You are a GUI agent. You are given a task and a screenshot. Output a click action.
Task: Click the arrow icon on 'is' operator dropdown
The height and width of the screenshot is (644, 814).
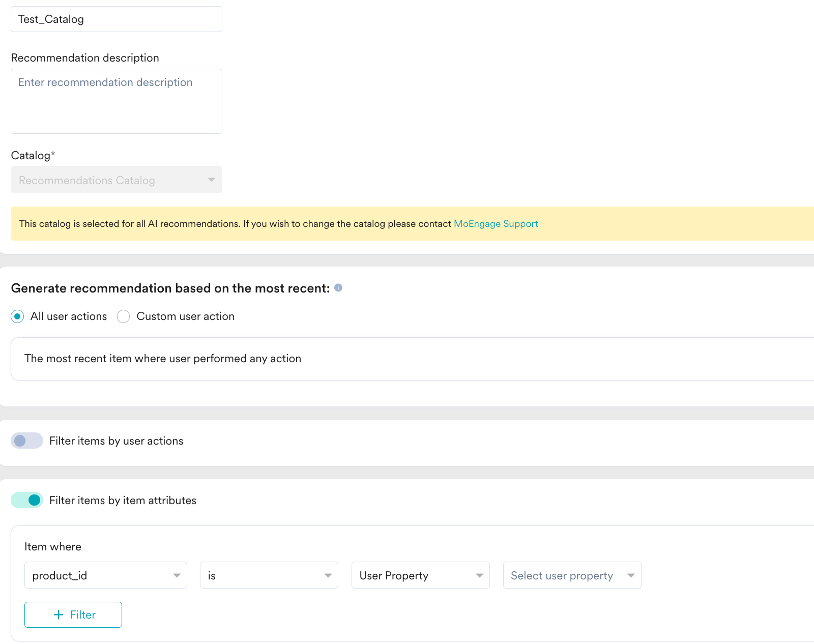pos(328,575)
